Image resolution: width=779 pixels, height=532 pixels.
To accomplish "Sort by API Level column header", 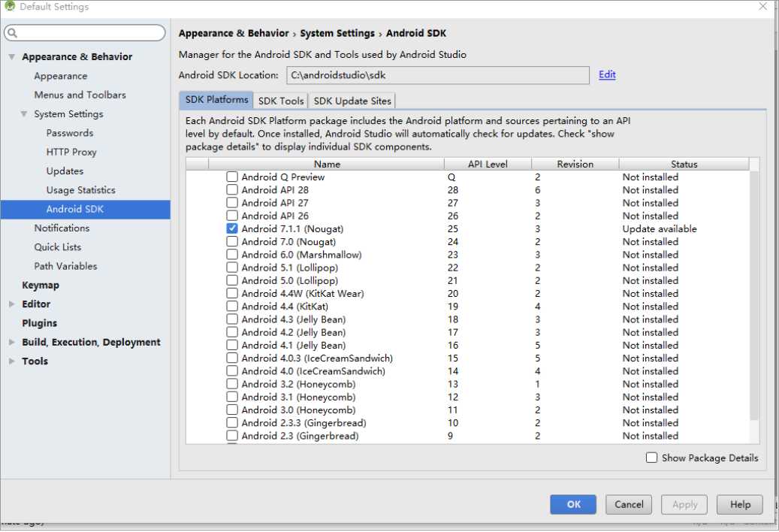I will pos(488,164).
